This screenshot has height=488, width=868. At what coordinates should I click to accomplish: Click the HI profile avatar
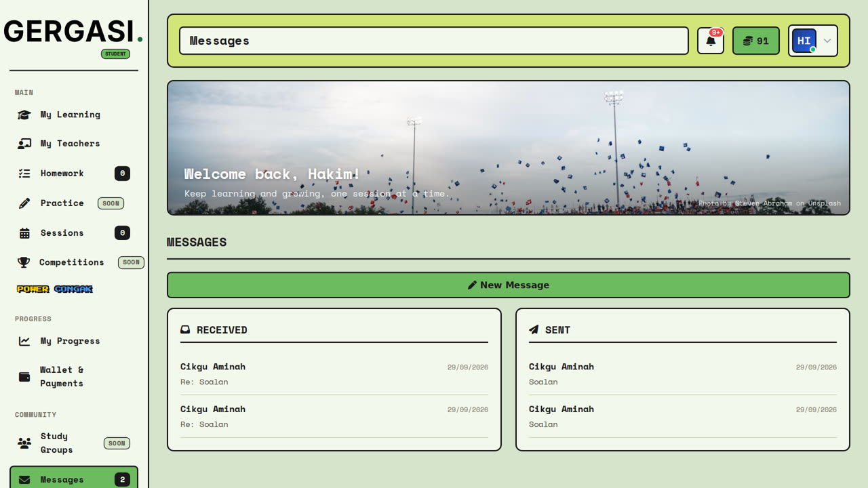point(804,41)
